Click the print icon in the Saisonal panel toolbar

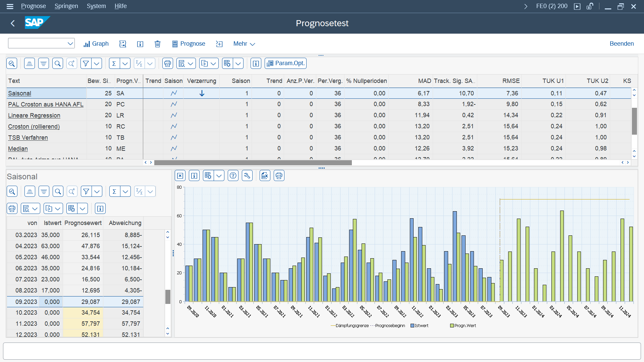pyautogui.click(x=12, y=209)
